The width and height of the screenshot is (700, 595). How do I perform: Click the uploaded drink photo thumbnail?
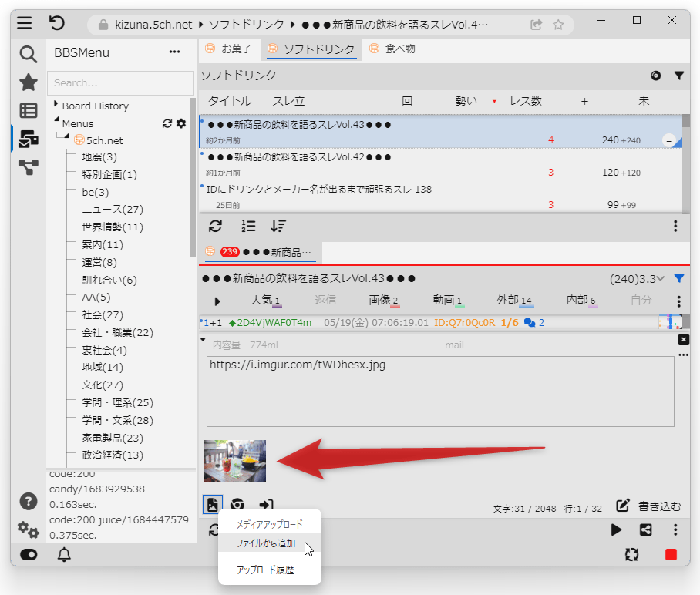235,461
